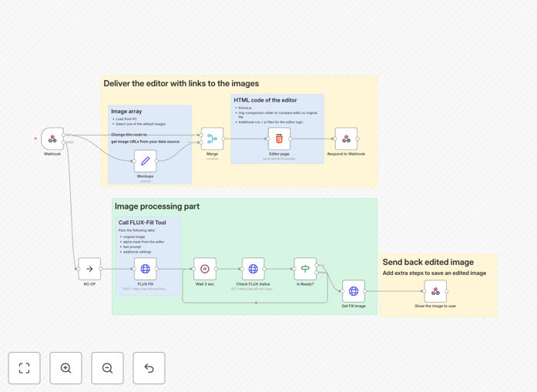Click the reset zoom arrow button

[x=149, y=368]
